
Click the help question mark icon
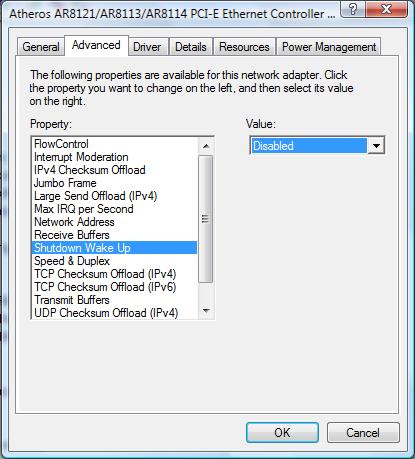353,9
